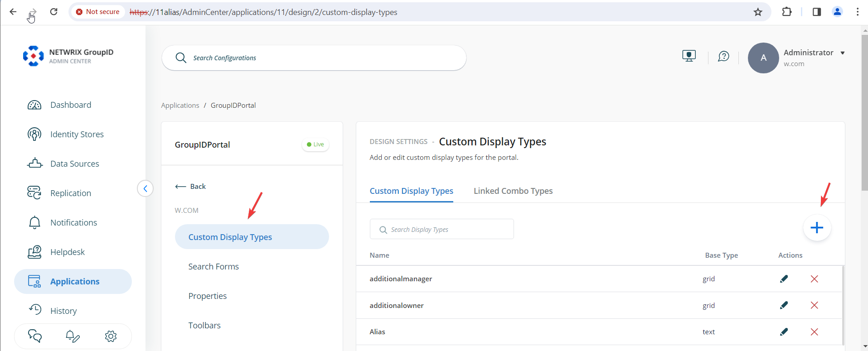Expand the Administrator account dropdown

(x=843, y=53)
